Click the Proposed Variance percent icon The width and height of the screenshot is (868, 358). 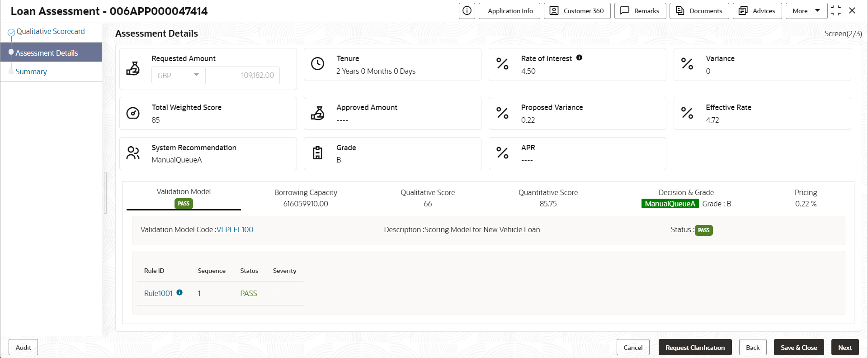click(x=502, y=113)
